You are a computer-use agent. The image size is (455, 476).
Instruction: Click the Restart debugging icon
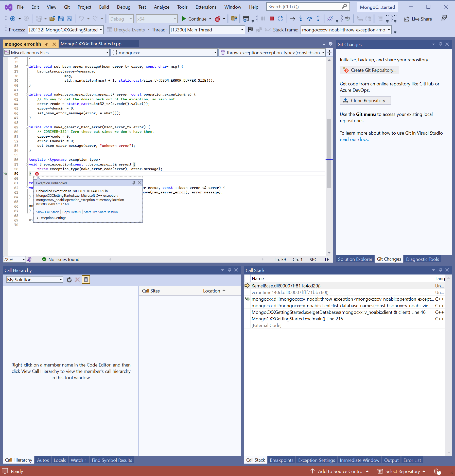click(280, 19)
